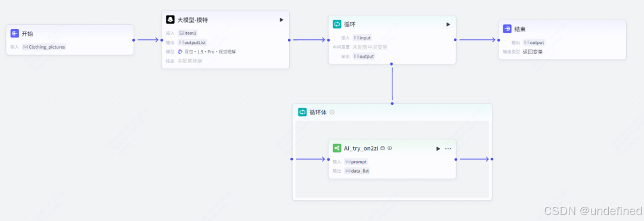Click the data_list output tag in AI_try_on2zi
Screen dimensions: 644x221
357,170
